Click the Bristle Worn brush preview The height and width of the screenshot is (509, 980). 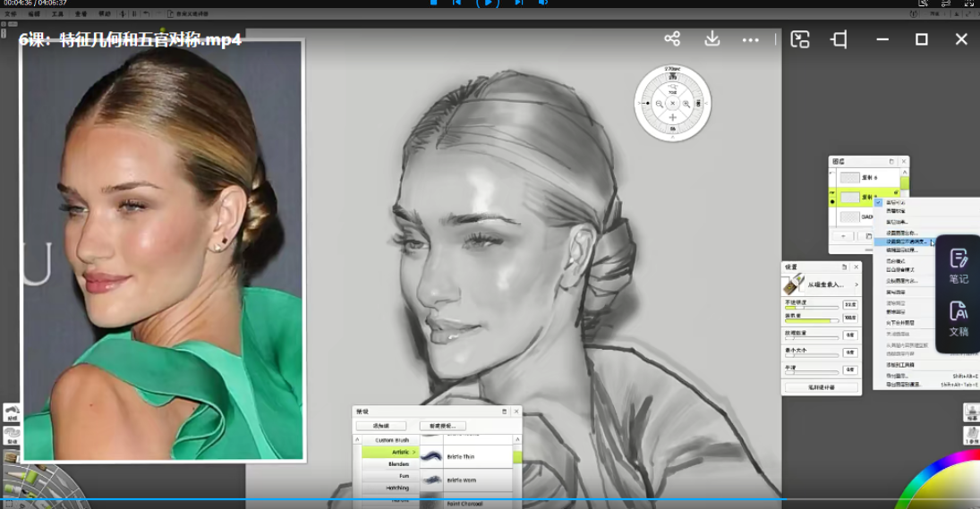[431, 480]
